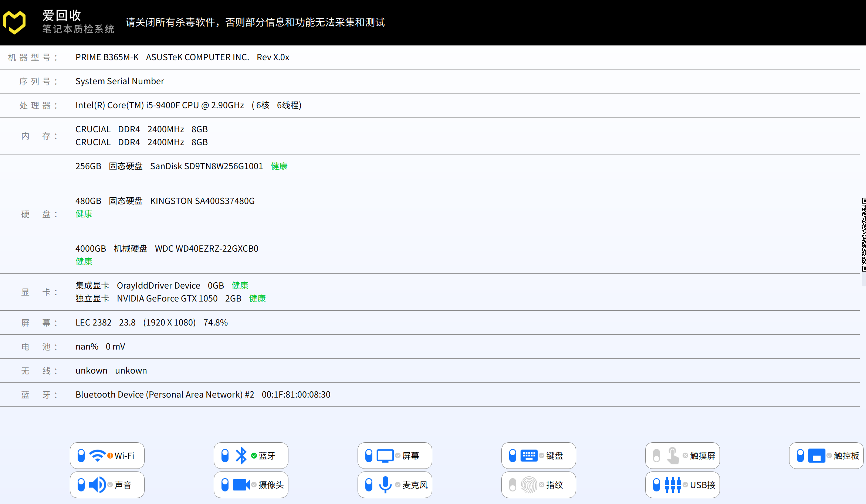Click the keyboard icon for 键盘 test
This screenshot has width=866, height=504.
529,456
